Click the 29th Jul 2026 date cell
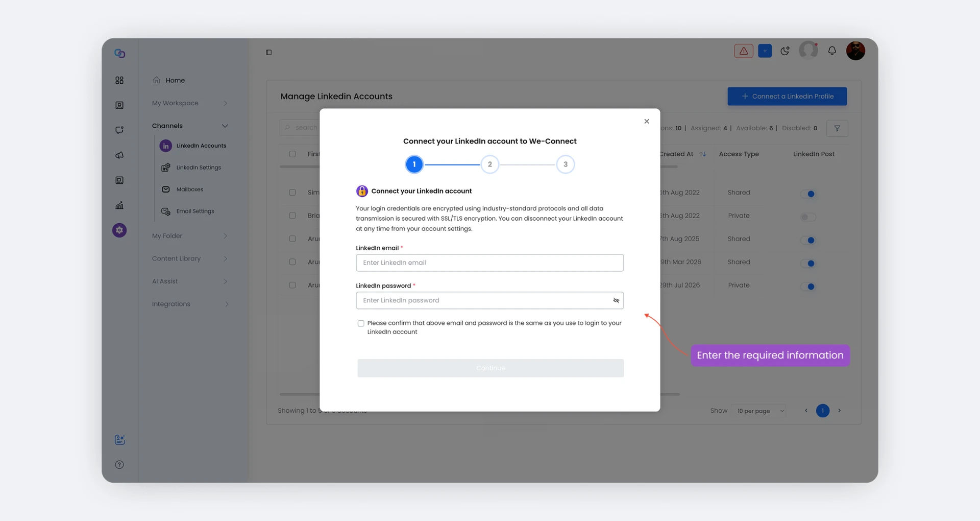The height and width of the screenshot is (521, 980). click(680, 285)
